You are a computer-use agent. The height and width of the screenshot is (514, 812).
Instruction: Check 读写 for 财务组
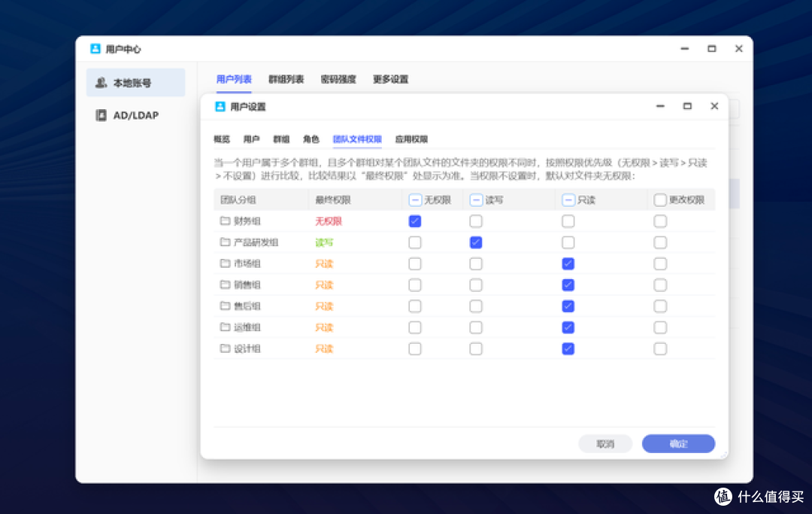(x=476, y=221)
